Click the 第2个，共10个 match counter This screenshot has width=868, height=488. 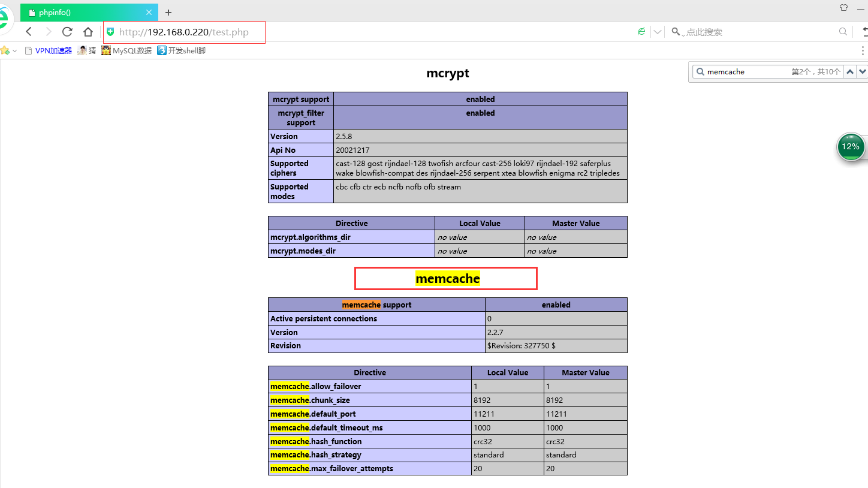click(x=816, y=72)
